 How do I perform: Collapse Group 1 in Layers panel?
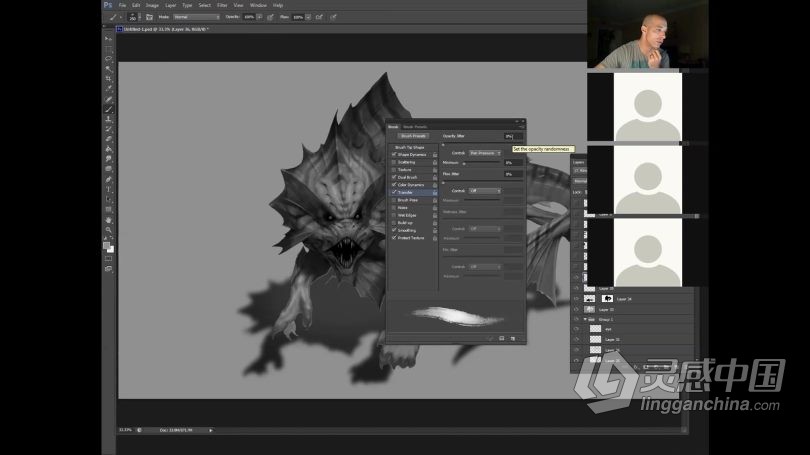pyautogui.click(x=585, y=320)
